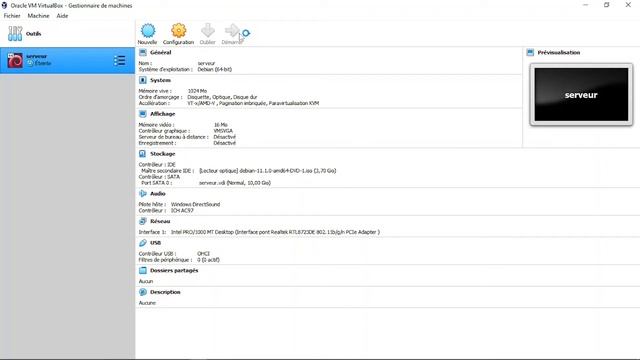Click the Description section speech icon
Image resolution: width=640 pixels, height=360 pixels.
[x=142, y=292]
